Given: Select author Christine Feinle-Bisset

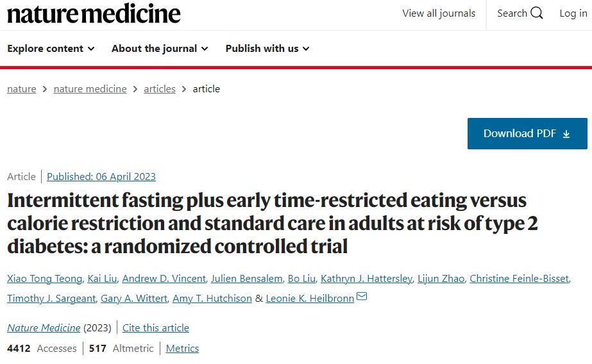Looking at the screenshot, I should [519, 278].
